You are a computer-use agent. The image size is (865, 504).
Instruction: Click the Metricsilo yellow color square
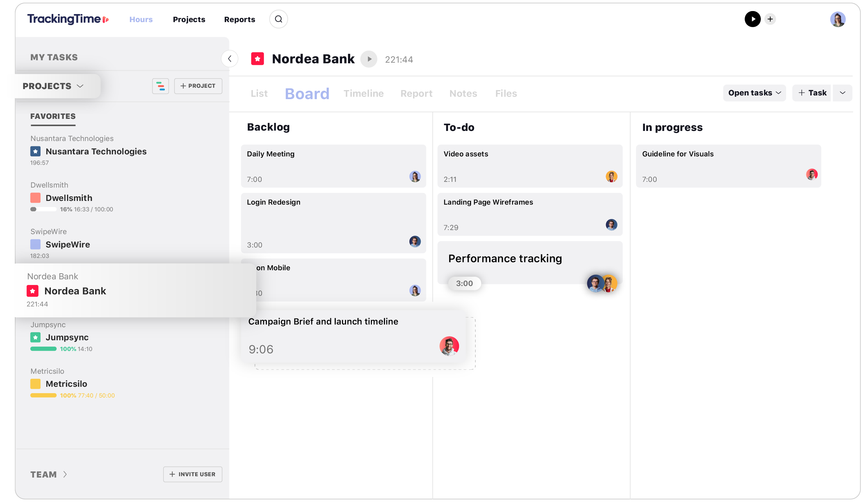click(x=36, y=383)
